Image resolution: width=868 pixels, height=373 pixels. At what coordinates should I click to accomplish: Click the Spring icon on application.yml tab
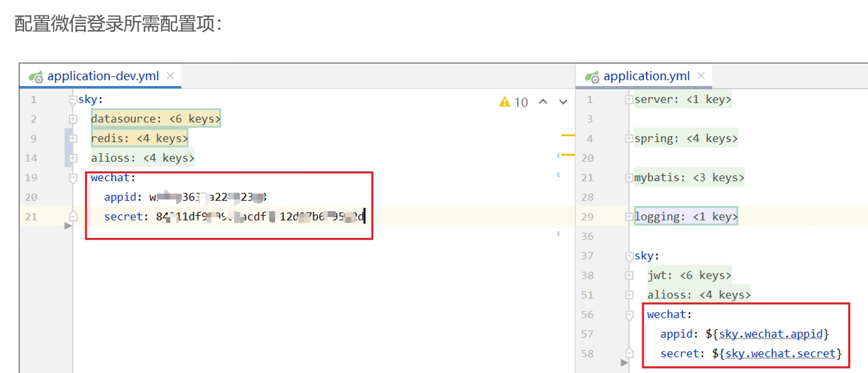(592, 76)
